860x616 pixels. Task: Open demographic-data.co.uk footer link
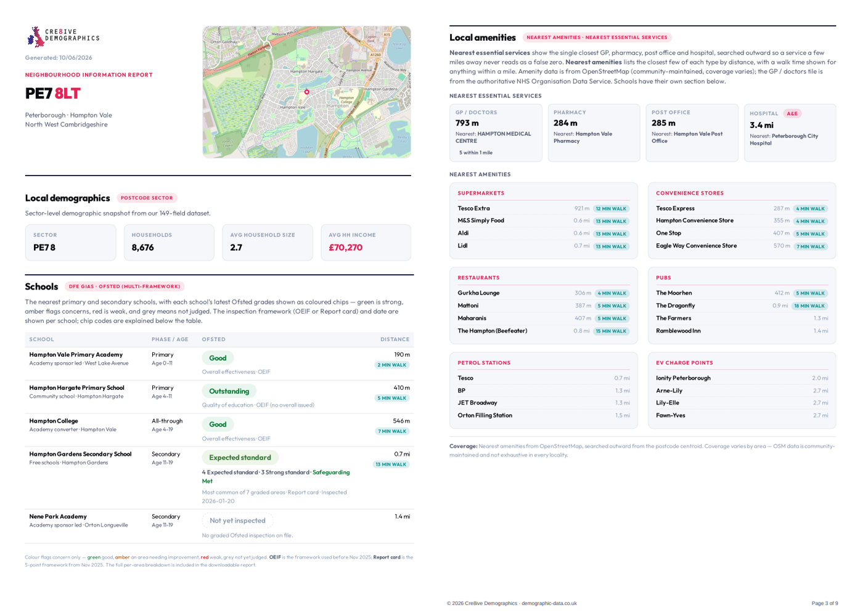click(549, 603)
